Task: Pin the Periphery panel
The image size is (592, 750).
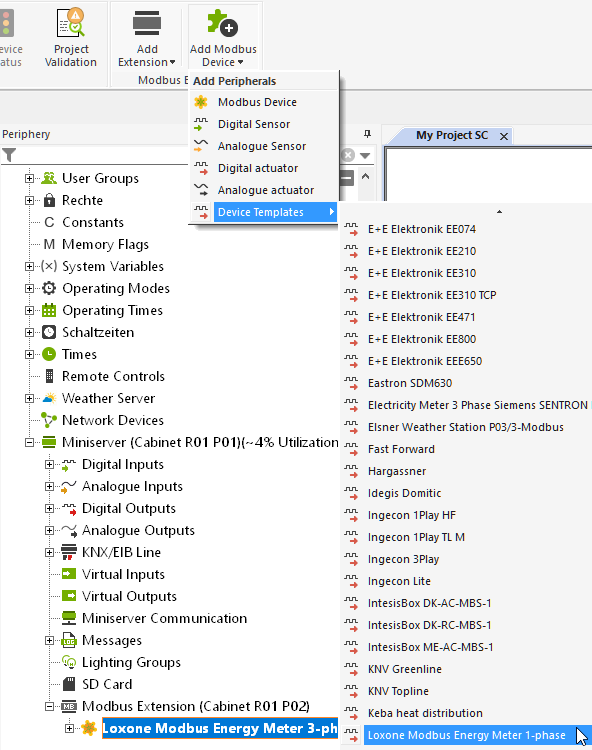Action: click(367, 134)
